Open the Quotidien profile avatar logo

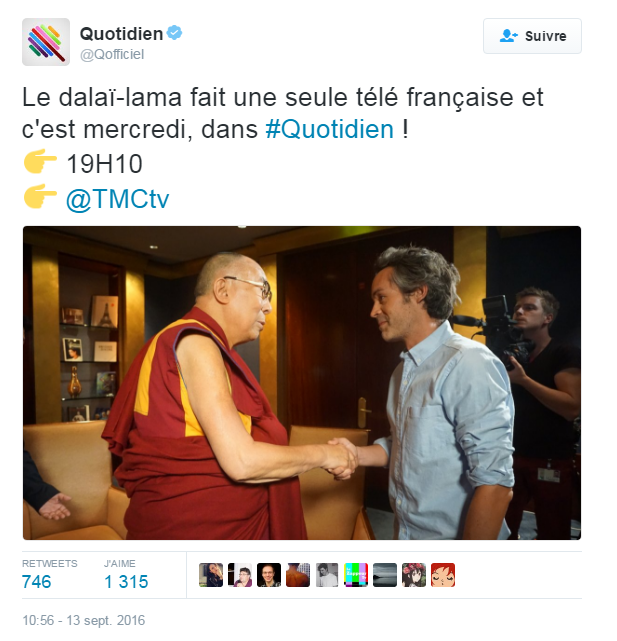[46, 42]
